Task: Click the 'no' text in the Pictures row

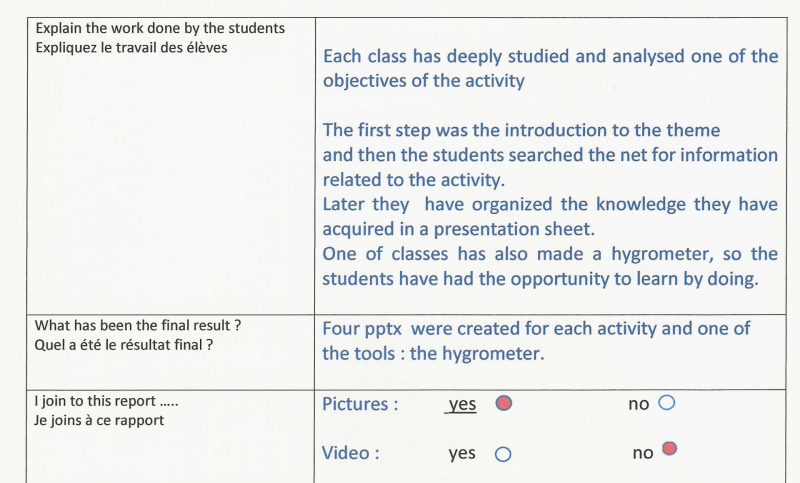Action: click(x=639, y=404)
